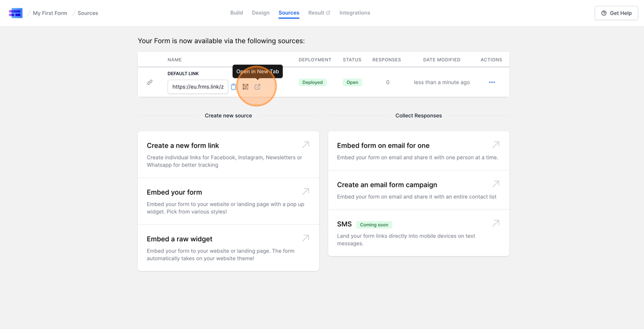Click the Open status badge
Image resolution: width=644 pixels, height=329 pixels.
click(352, 83)
